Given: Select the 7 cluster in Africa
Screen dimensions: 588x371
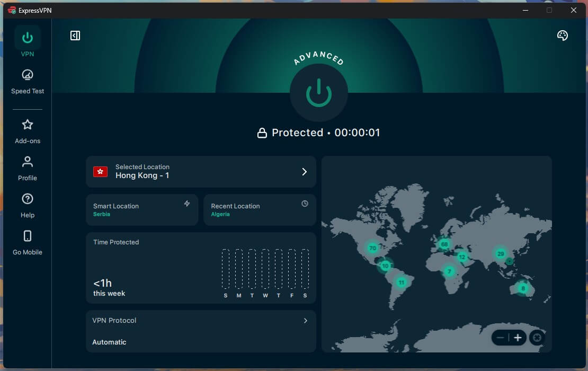Looking at the screenshot, I should point(449,271).
